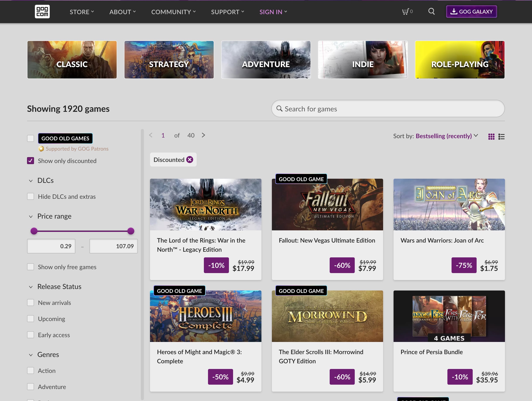
Task: Click the -75% Joan of Arc discount badge
Action: (x=464, y=265)
